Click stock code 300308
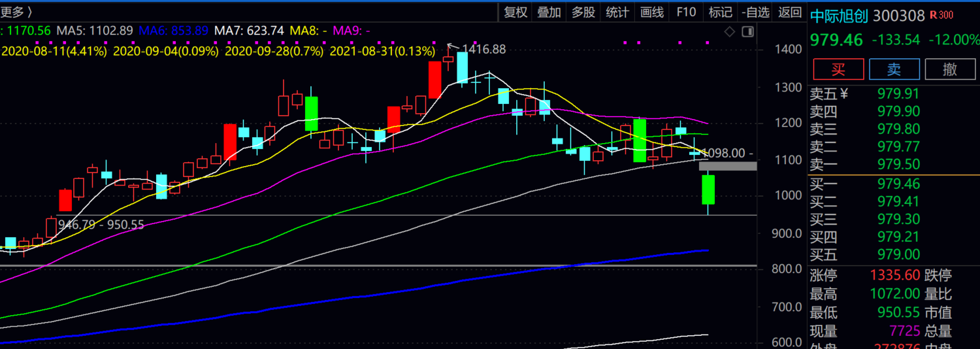Image resolution: width=980 pixels, height=349 pixels. coord(899,16)
